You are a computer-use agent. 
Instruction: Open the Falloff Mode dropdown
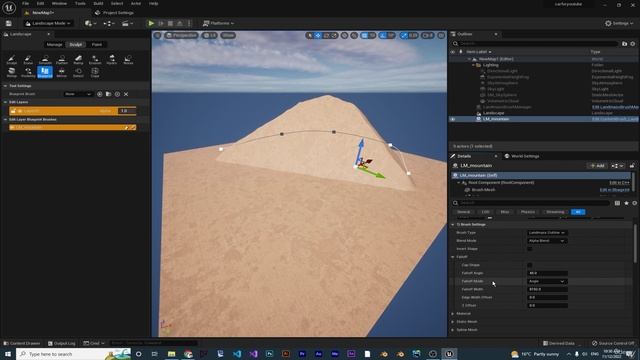(547, 281)
